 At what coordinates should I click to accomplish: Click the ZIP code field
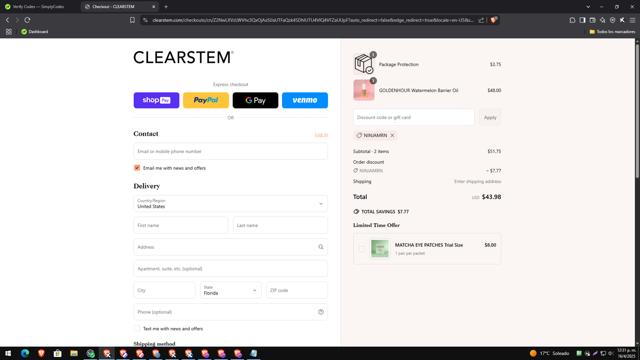click(x=297, y=290)
